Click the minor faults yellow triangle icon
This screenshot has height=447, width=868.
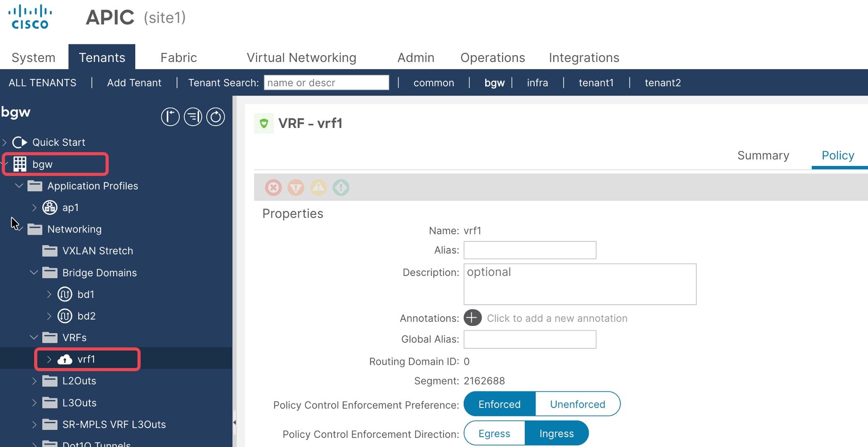tap(319, 187)
